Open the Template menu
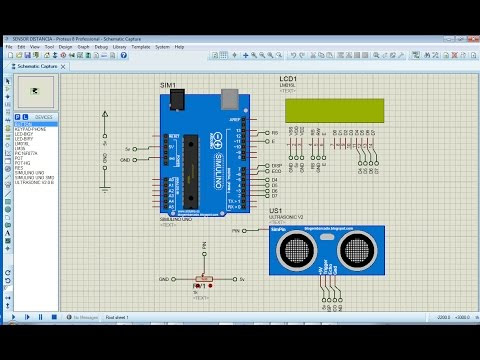The height and width of the screenshot is (360, 480). click(x=141, y=47)
